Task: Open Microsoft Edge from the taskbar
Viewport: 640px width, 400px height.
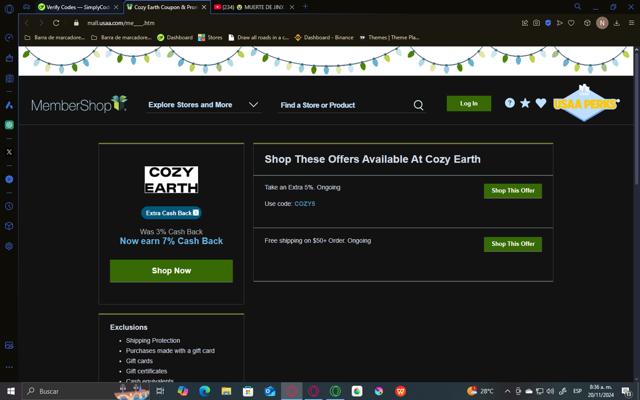Action: tap(204, 391)
